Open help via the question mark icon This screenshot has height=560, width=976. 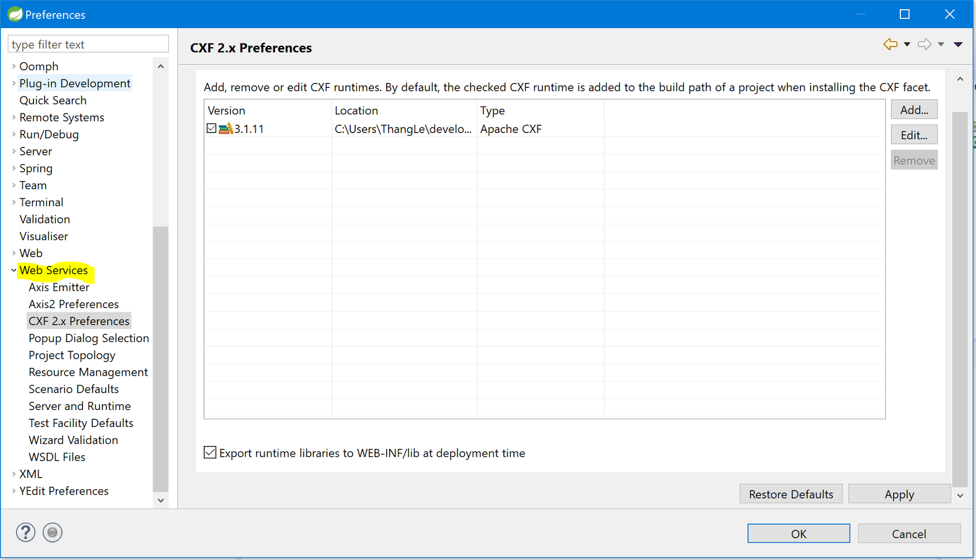(x=25, y=532)
